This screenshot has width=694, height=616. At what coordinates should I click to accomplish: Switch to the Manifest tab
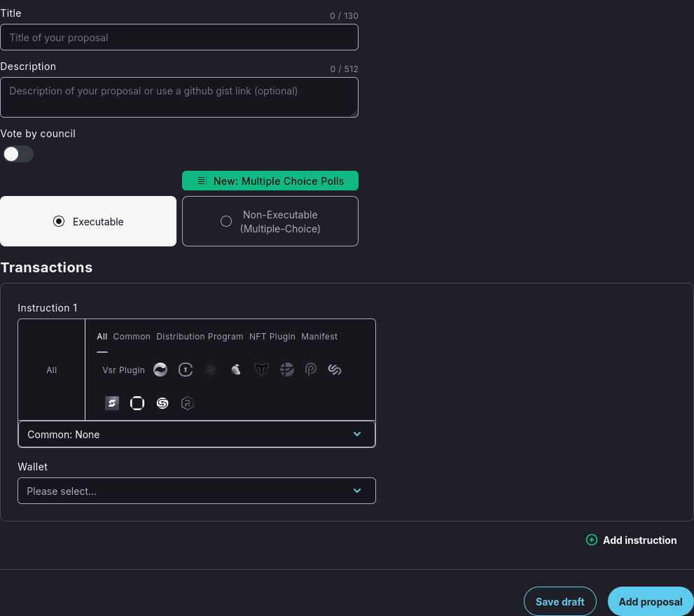point(319,337)
